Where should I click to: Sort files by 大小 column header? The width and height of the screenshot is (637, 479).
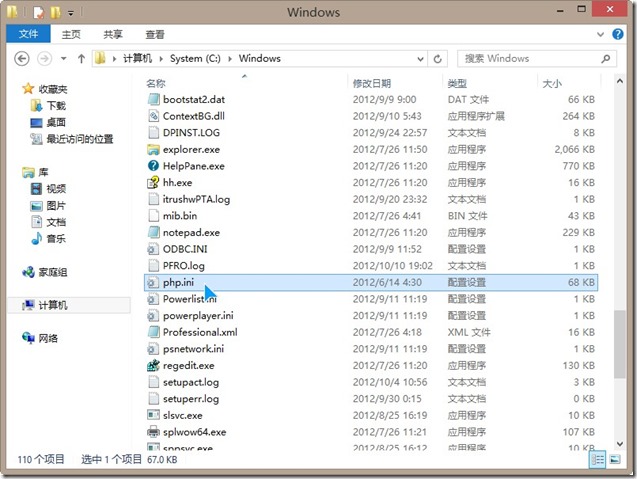tap(552, 84)
